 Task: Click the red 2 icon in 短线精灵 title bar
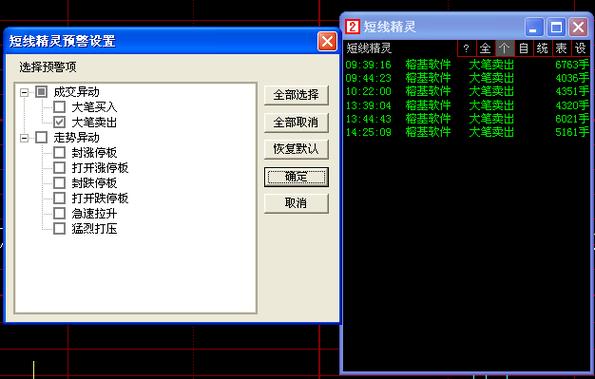pos(353,27)
